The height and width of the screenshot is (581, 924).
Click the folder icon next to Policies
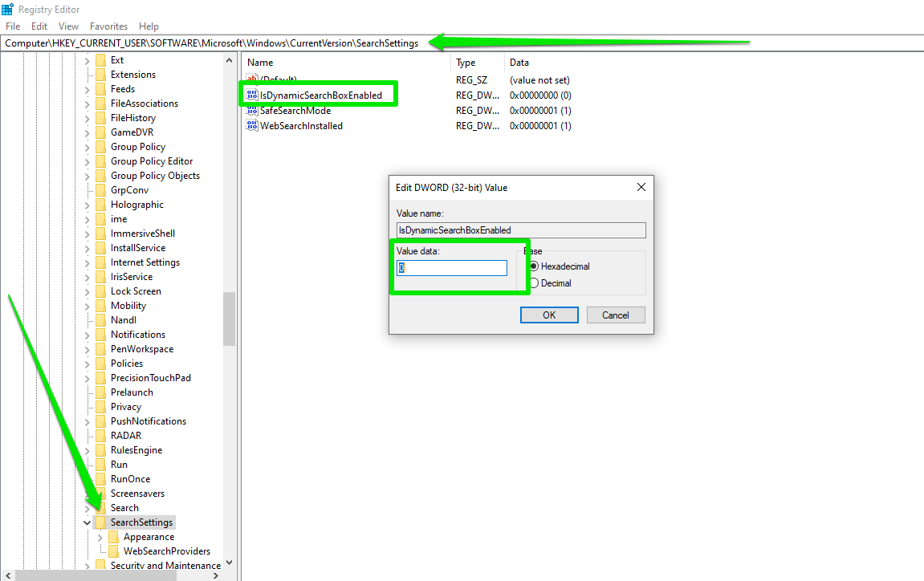(101, 364)
